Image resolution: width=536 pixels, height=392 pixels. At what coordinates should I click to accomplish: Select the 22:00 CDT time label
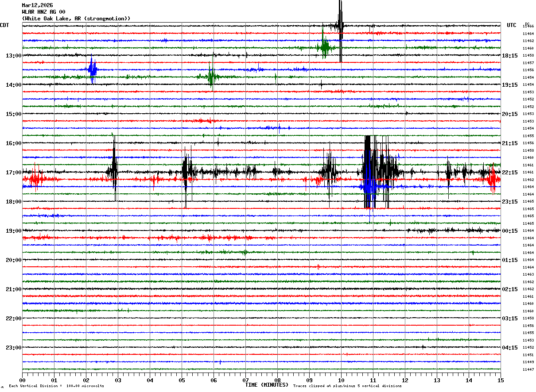(13, 319)
